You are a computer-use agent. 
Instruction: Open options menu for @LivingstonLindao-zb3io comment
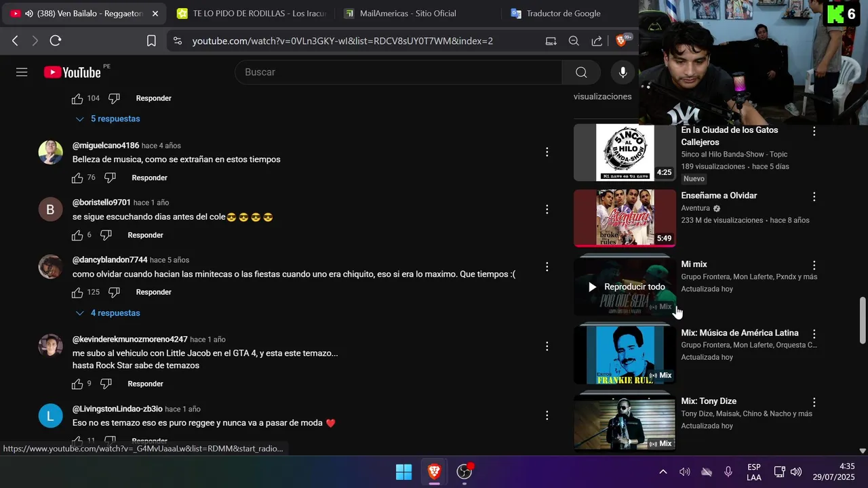point(547,415)
